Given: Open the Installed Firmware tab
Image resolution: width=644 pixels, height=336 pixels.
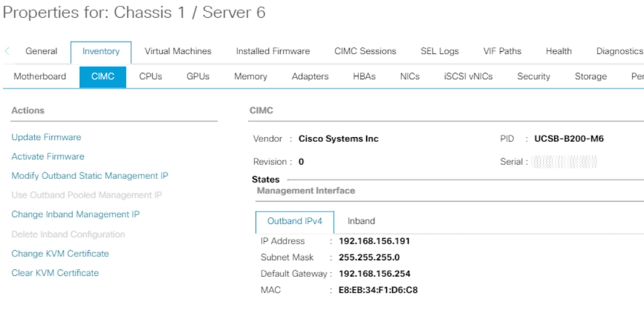Looking at the screenshot, I should (272, 51).
